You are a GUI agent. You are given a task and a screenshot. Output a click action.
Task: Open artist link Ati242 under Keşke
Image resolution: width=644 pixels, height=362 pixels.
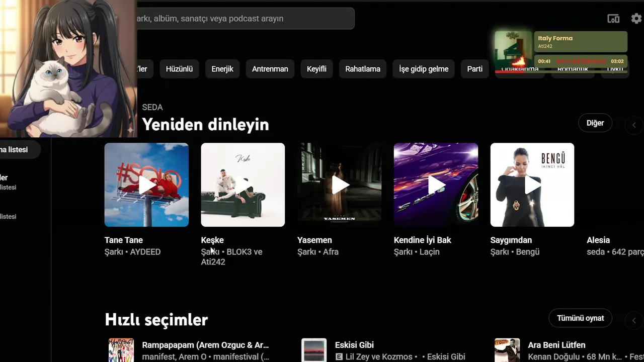(x=213, y=262)
